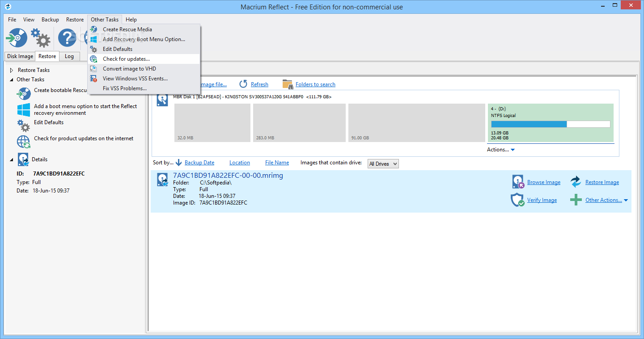
Task: Choose Fix VSS Problems menu entry
Action: pos(144,88)
